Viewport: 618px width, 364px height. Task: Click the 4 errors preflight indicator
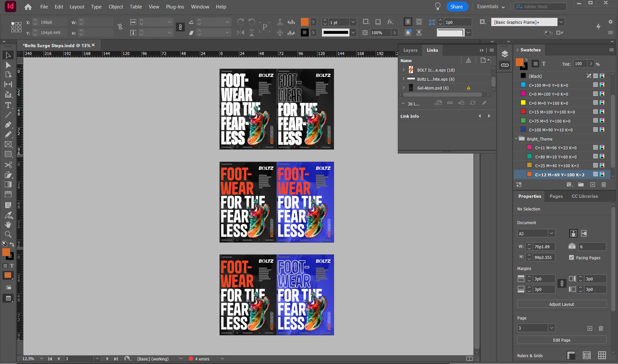point(200,359)
